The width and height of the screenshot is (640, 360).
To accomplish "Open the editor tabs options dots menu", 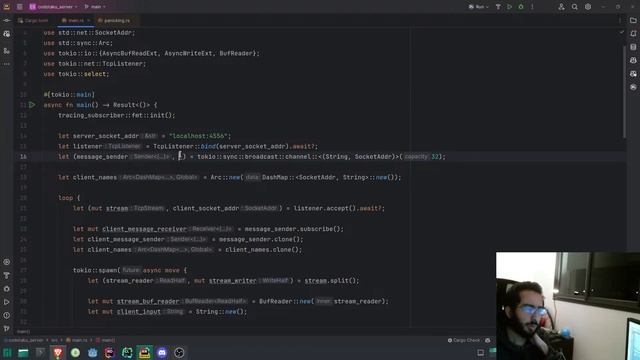I will coord(620,20).
